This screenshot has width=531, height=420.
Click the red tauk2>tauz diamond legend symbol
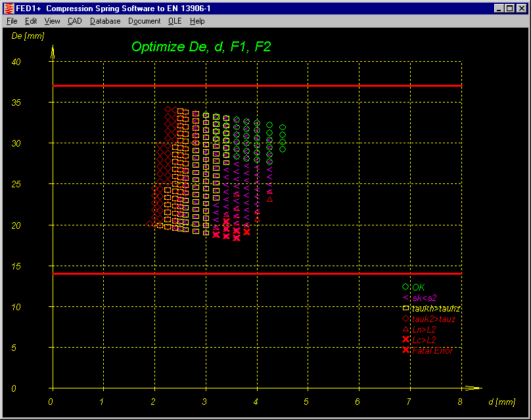click(x=405, y=319)
